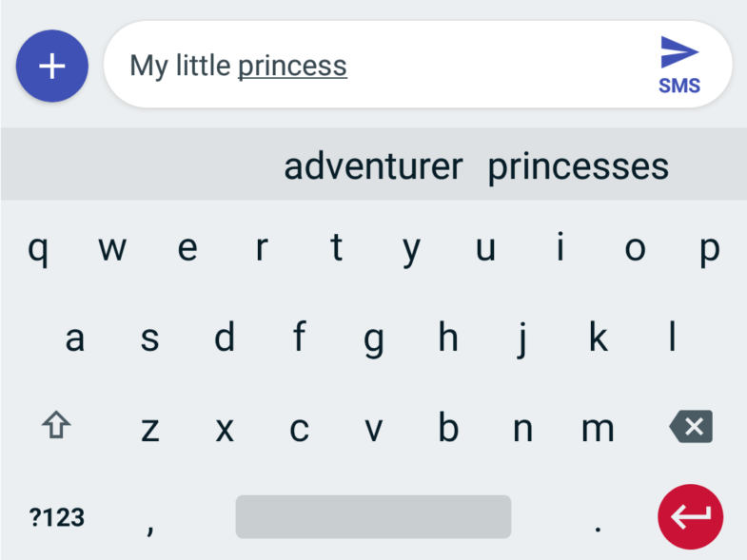Tap the red enter return key
This screenshot has width=747, height=560.
(x=690, y=516)
